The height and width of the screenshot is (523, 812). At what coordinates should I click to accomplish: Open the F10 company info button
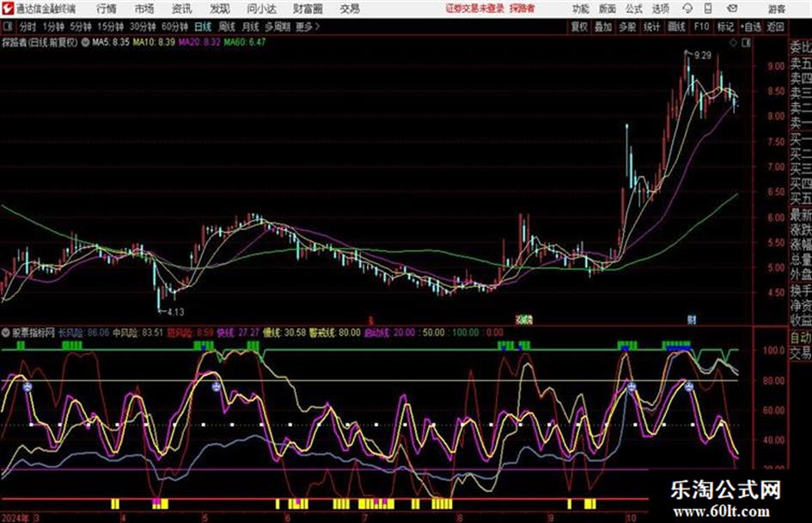coord(701,27)
